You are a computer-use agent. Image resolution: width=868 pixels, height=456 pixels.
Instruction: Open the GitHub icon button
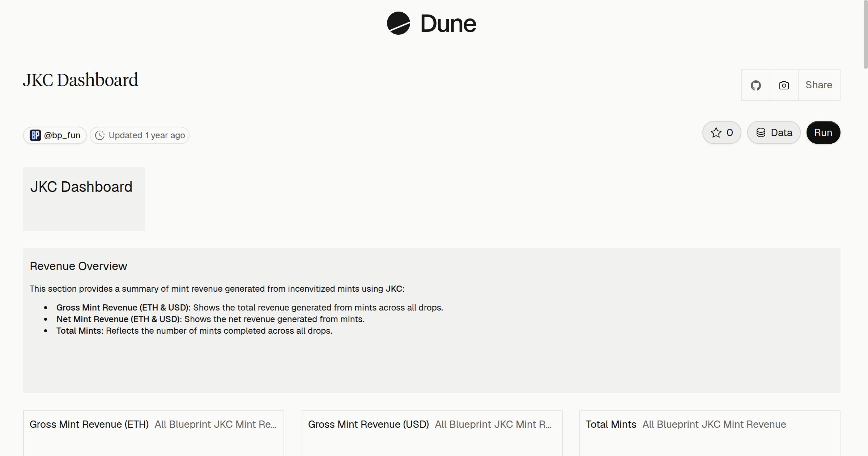756,85
